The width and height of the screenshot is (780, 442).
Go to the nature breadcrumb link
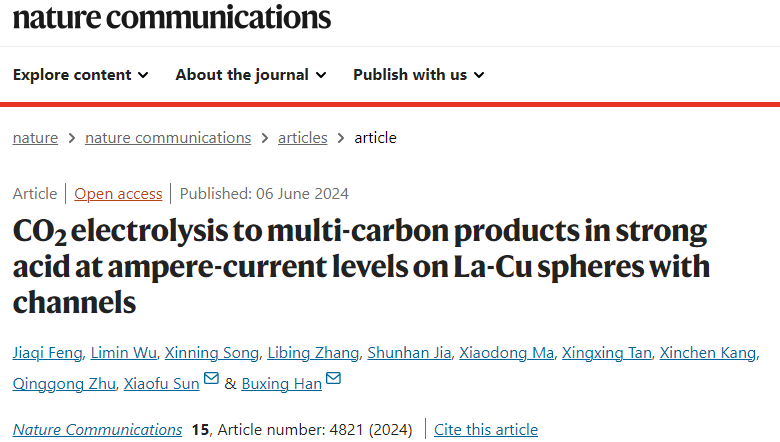click(x=35, y=138)
